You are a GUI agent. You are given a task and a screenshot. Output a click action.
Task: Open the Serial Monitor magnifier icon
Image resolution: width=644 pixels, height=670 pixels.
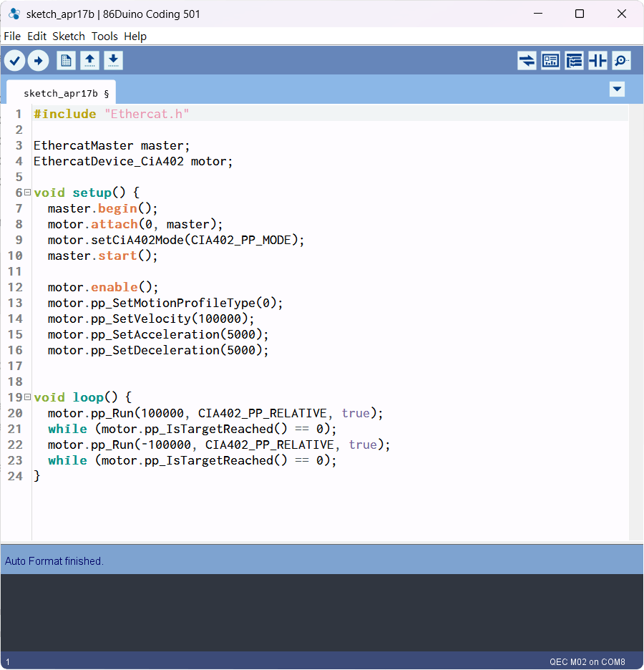621,61
